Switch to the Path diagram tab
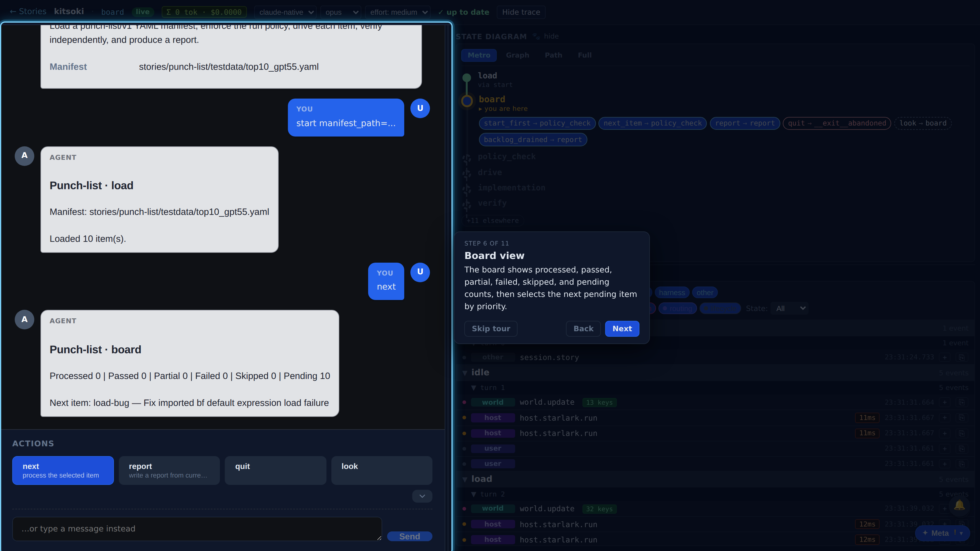 [553, 55]
